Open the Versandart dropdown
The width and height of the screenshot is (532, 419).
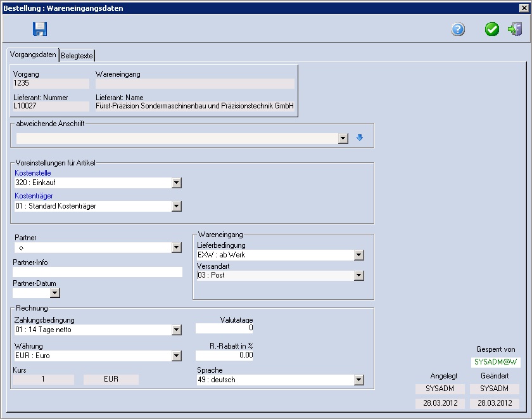point(359,275)
